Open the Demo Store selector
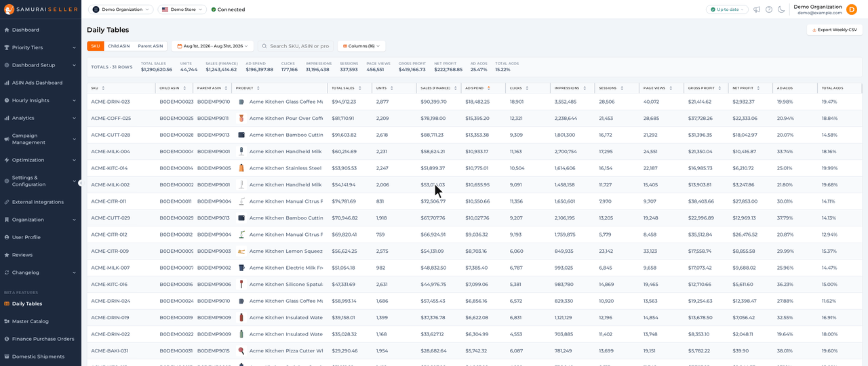868x366 pixels. [182, 9]
